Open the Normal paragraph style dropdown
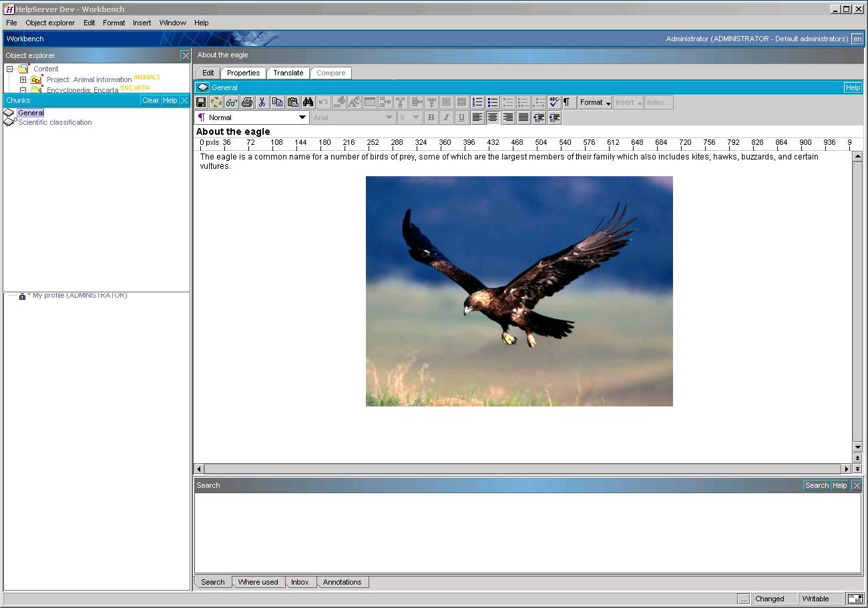Screen dimensions: 868x608 tap(302, 117)
